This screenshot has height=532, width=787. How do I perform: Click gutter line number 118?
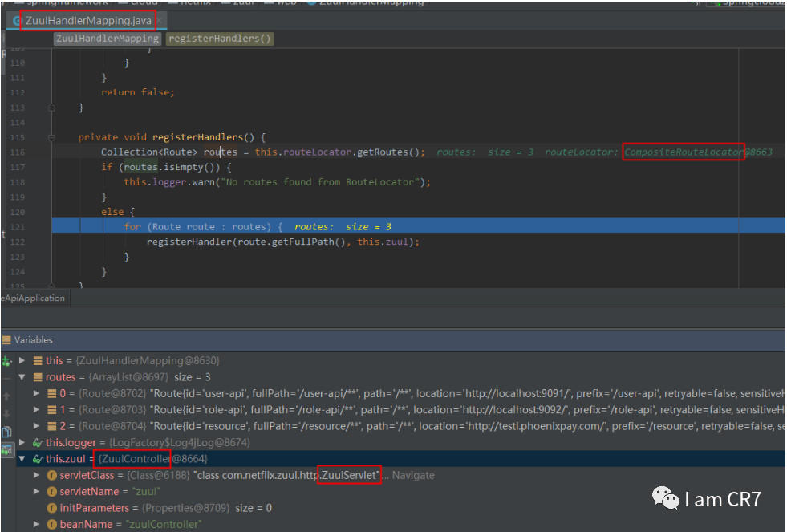pos(18,183)
